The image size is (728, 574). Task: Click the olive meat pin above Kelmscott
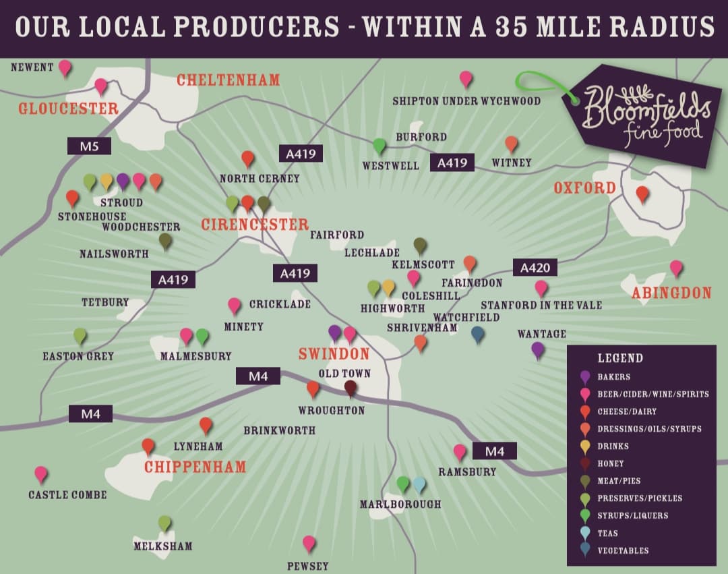coord(420,246)
